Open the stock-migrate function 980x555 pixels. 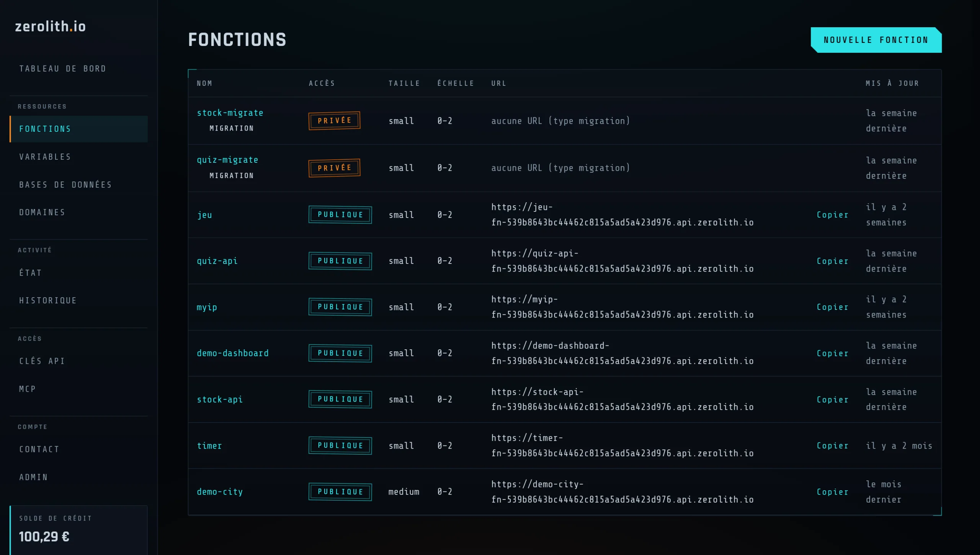point(230,113)
